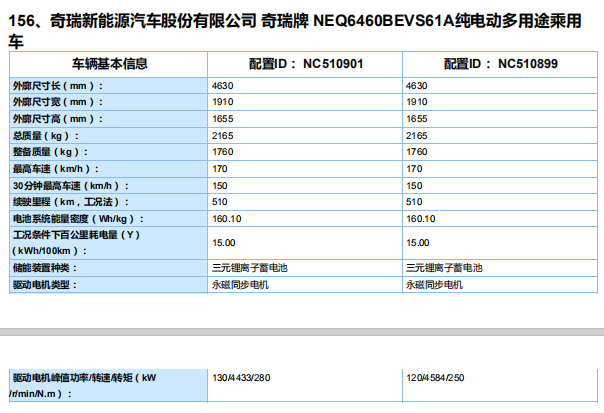Select width 1910 in NC510899 column

(417, 102)
